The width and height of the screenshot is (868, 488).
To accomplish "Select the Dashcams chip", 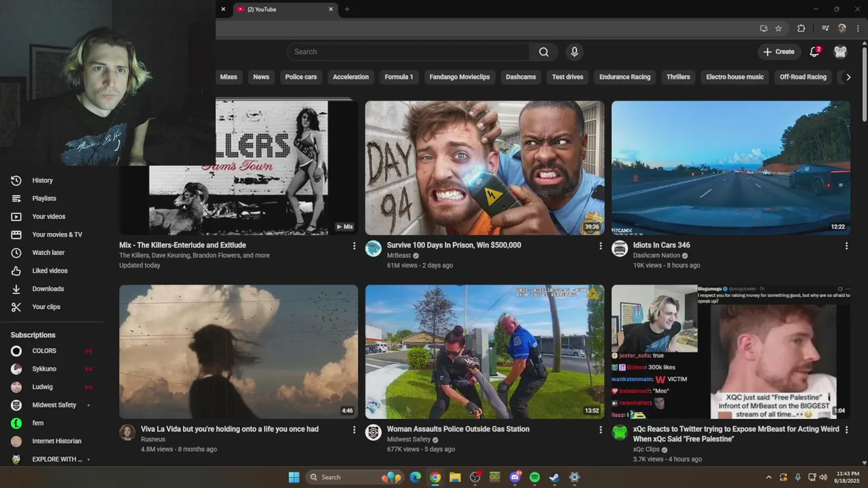I will click(x=521, y=77).
